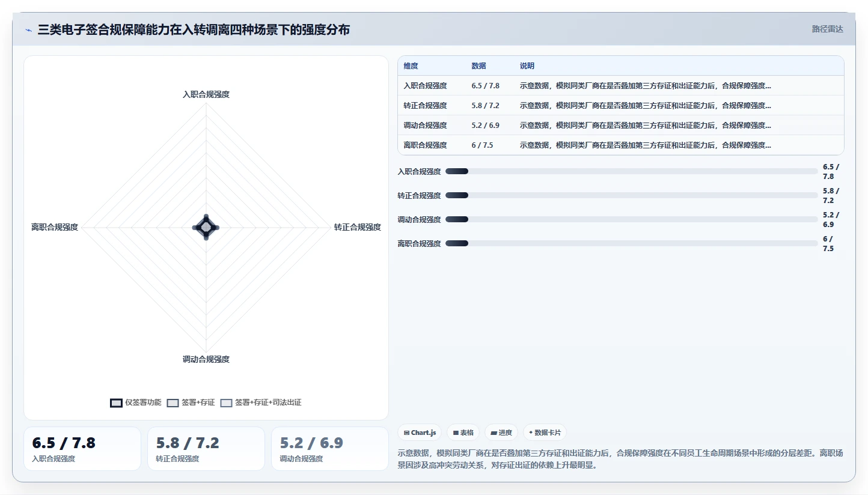Image resolution: width=868 pixels, height=495 pixels.
Task: Click the Chart.js tag
Action: [420, 433]
